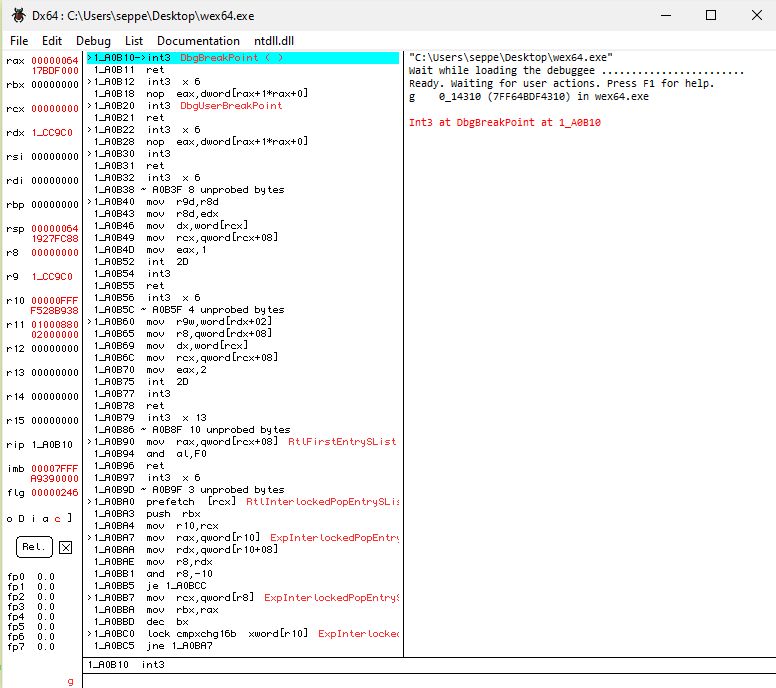The image size is (776, 688).
Task: Open the List menu
Action: click(134, 41)
